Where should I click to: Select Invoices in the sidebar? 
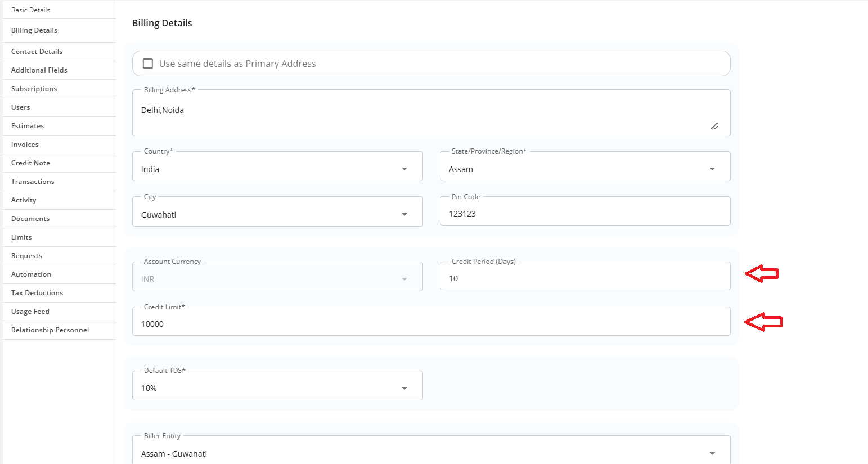click(x=24, y=144)
